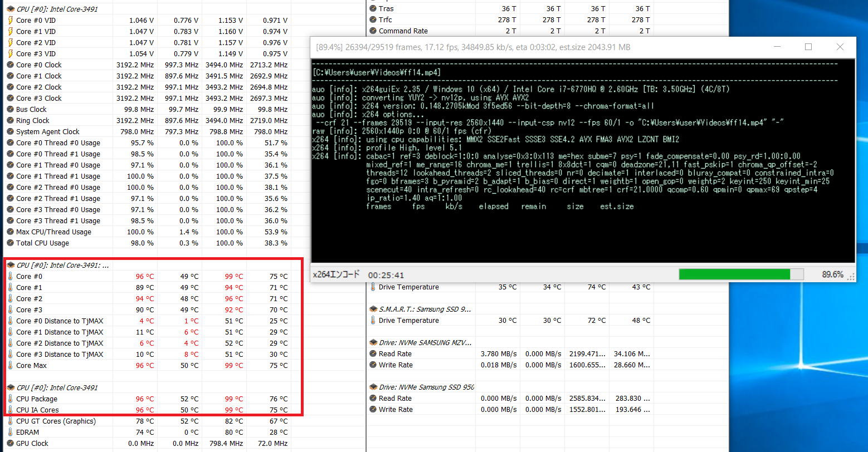
Task: Click the CPU Package thermometer icon
Action: tap(10, 399)
